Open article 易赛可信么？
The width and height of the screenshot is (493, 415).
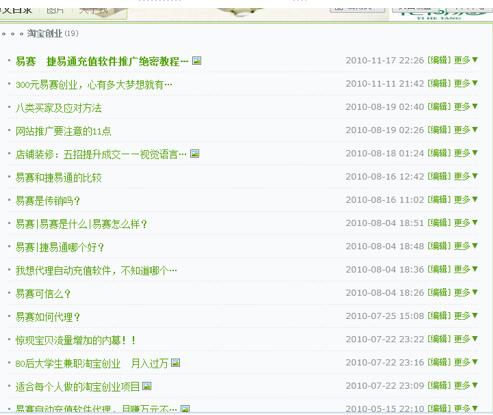pyautogui.click(x=43, y=294)
